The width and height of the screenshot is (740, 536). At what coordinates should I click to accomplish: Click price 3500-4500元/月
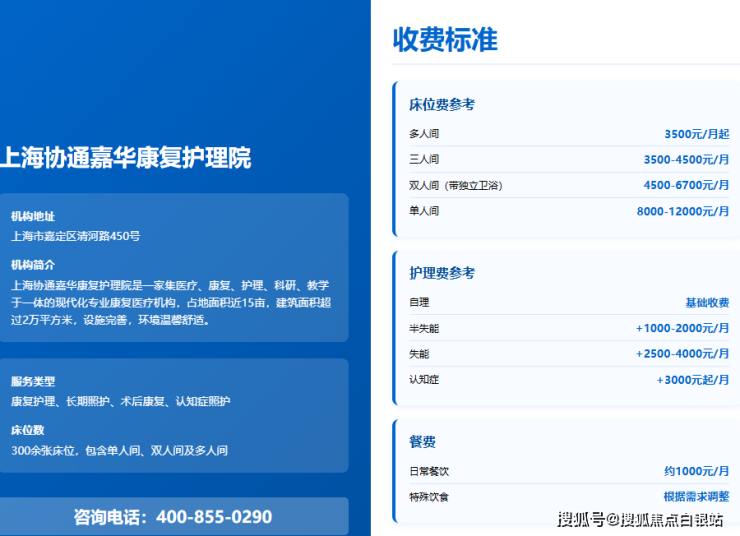(x=686, y=159)
